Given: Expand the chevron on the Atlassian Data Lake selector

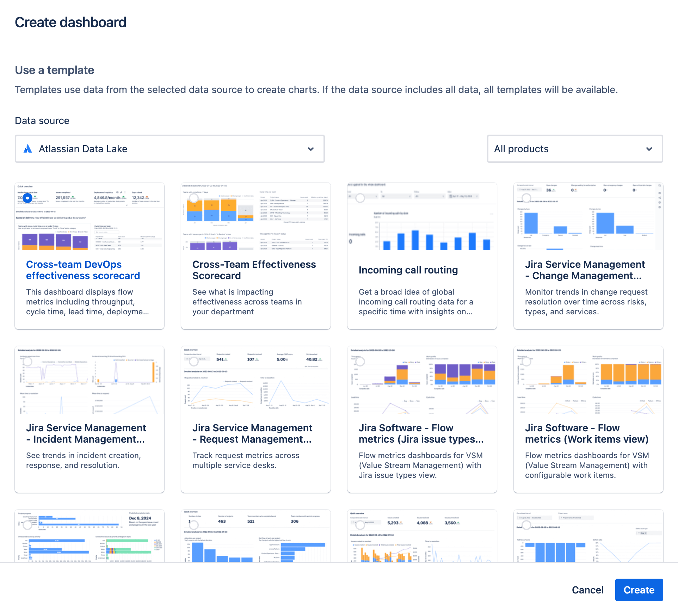Looking at the screenshot, I should point(311,149).
